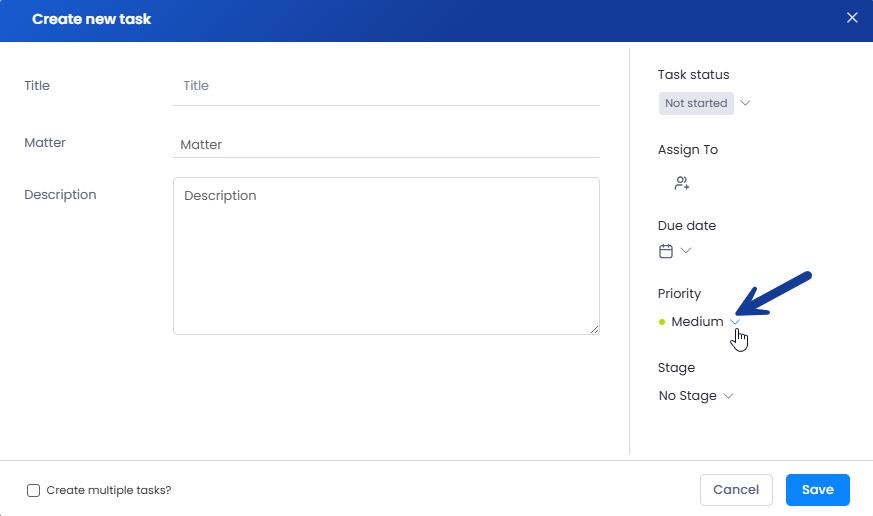Image resolution: width=873 pixels, height=516 pixels.
Task: Click the description box resize handle
Action: pyautogui.click(x=594, y=330)
